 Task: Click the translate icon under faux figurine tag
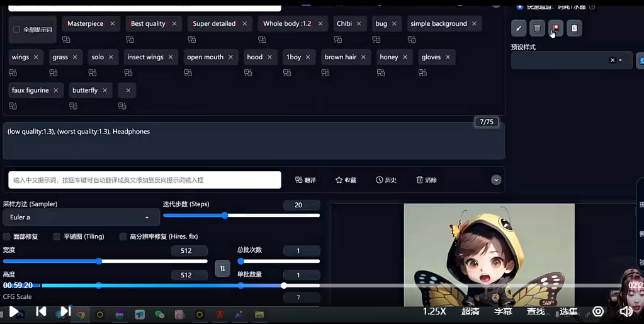[x=13, y=106]
